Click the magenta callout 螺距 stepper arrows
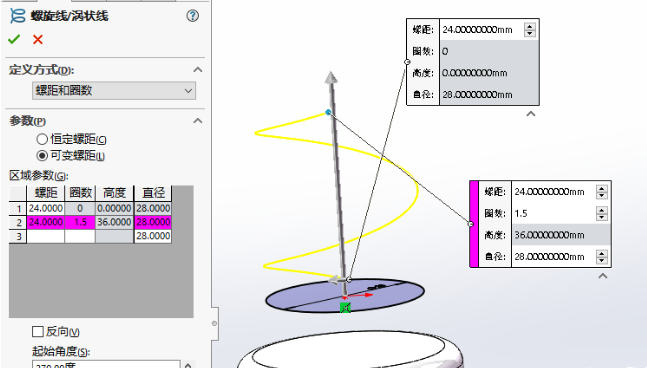The height and width of the screenshot is (368, 647). [602, 192]
